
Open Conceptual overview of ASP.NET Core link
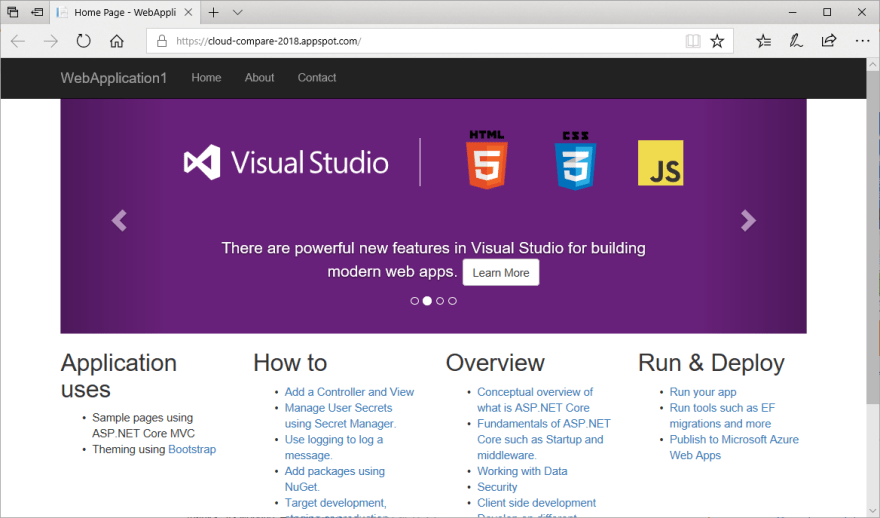[x=535, y=400]
